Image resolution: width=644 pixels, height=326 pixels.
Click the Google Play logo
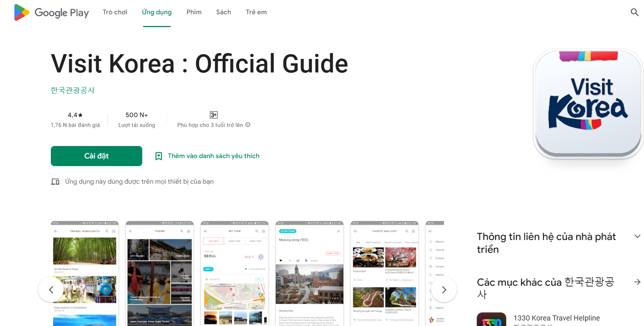click(51, 12)
